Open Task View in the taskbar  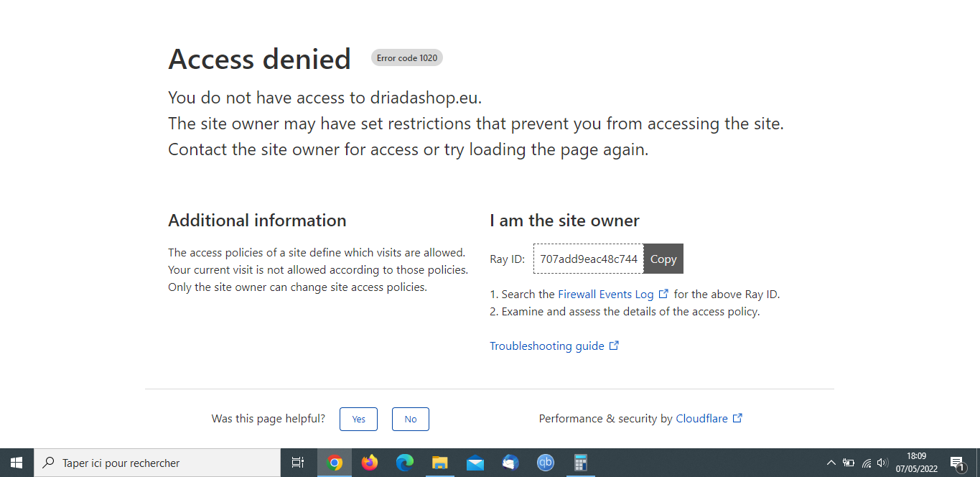(x=298, y=463)
